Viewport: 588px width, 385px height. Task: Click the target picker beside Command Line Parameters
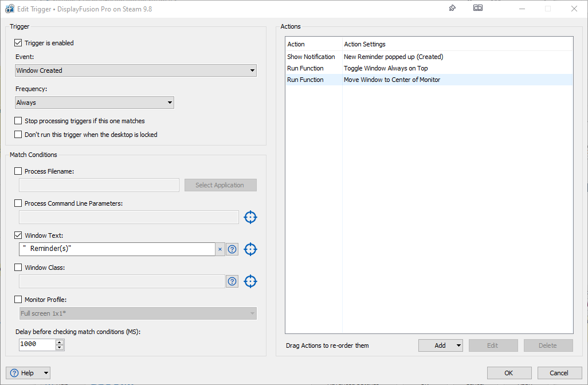pos(250,217)
